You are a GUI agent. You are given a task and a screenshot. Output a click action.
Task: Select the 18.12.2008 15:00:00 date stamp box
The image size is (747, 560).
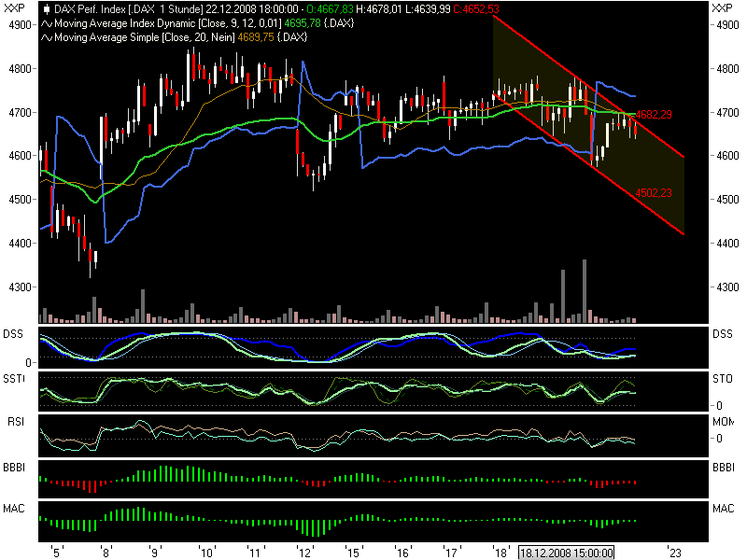pos(568,553)
